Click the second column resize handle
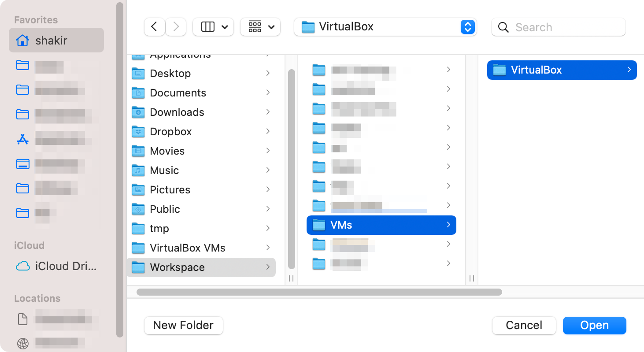This screenshot has height=352, width=644. pyautogui.click(x=472, y=278)
